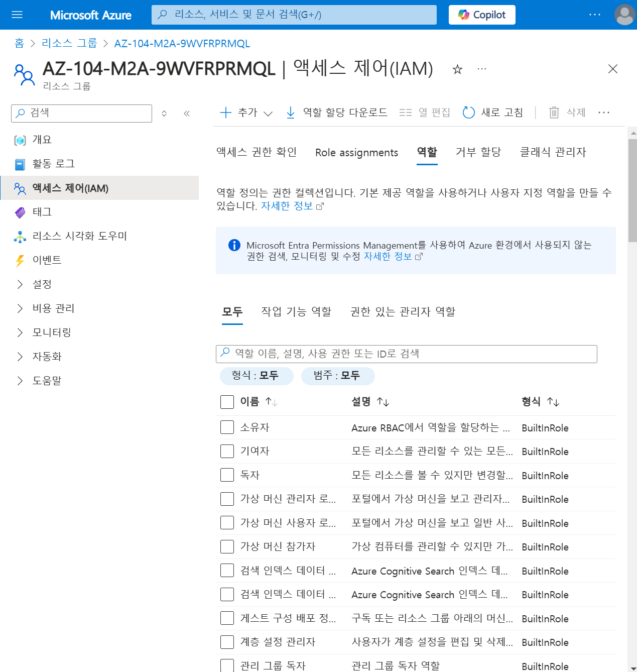
Task: Open the user account avatar
Action: tap(624, 15)
